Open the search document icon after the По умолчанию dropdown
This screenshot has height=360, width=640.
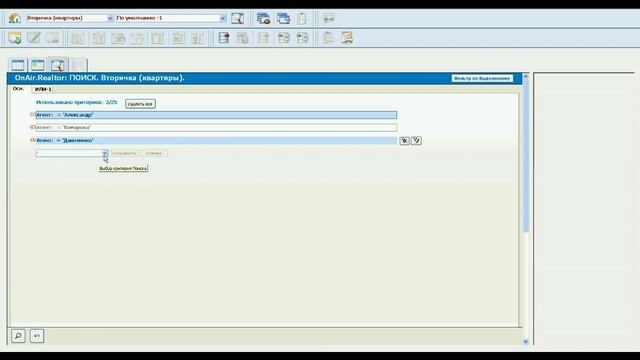237,18
